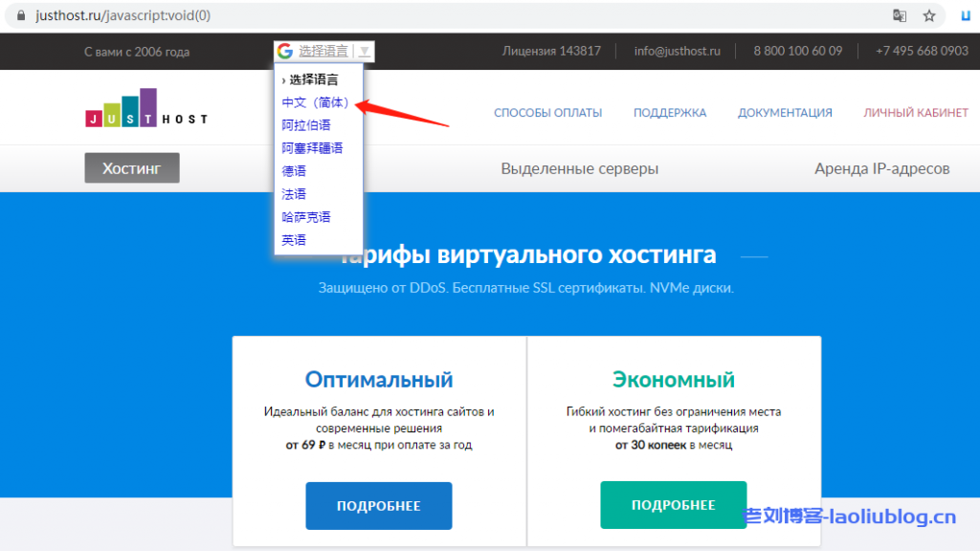This screenshot has width=980, height=551.
Task: Click ПОДРОБНЕЕ on the Экономный plan
Action: [x=673, y=505]
